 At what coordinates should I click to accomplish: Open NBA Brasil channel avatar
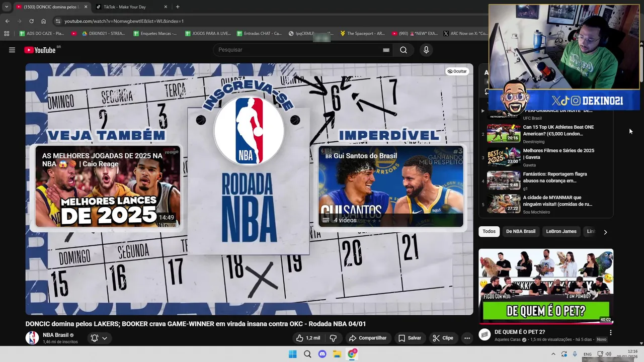pyautogui.click(x=32, y=338)
